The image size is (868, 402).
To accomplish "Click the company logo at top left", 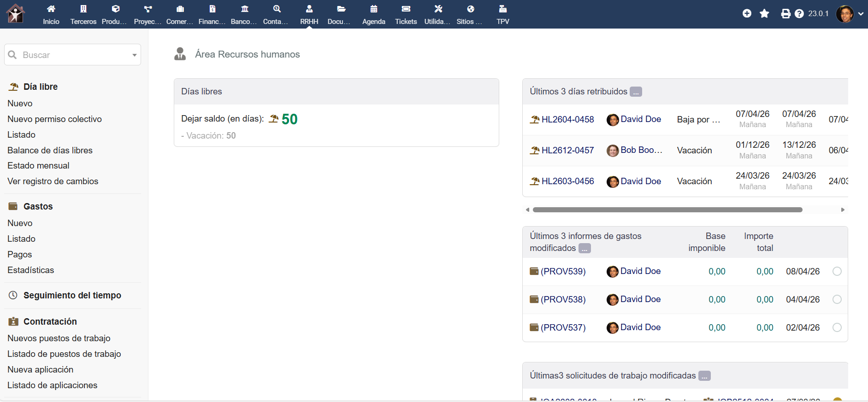I will click(16, 14).
